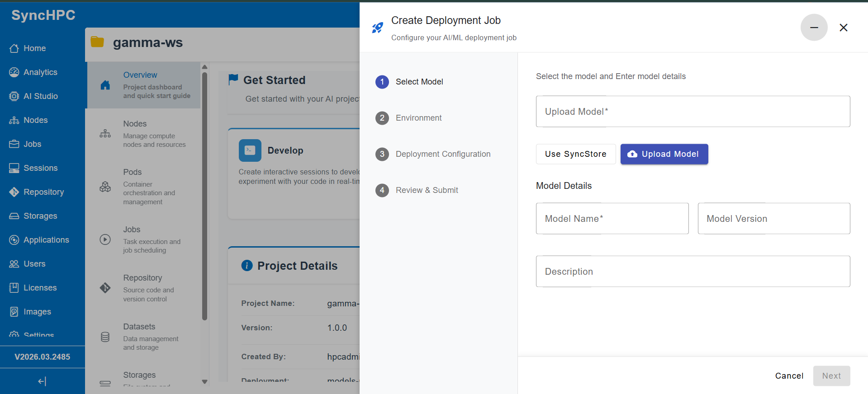This screenshot has height=394, width=868.
Task: Click the Home icon in sidebar
Action: tap(14, 48)
